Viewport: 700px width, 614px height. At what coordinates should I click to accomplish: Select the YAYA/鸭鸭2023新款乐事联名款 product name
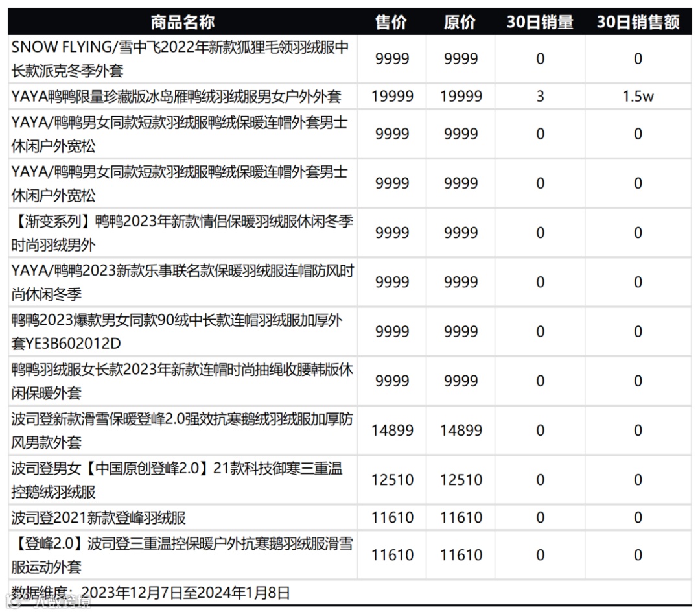pyautogui.click(x=182, y=282)
